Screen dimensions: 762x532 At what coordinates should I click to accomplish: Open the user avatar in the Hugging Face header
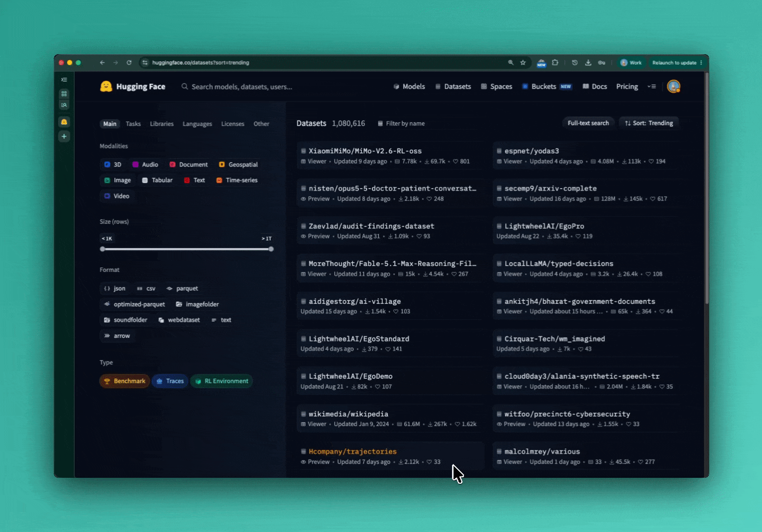(673, 87)
